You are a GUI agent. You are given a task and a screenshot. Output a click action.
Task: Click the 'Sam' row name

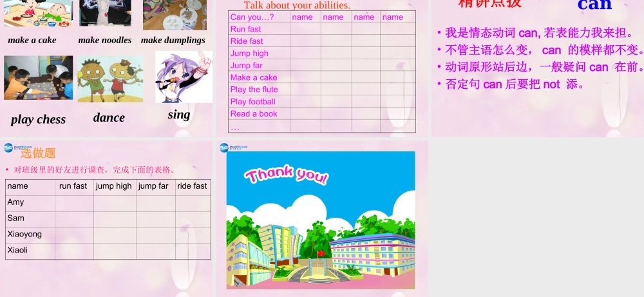click(15, 218)
